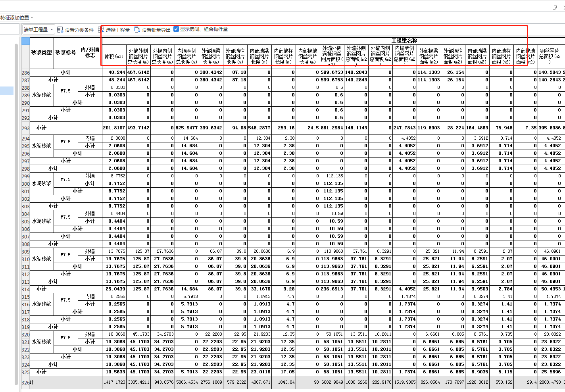Uncheck 显示房间、组合构件量 checkbox

176,29
